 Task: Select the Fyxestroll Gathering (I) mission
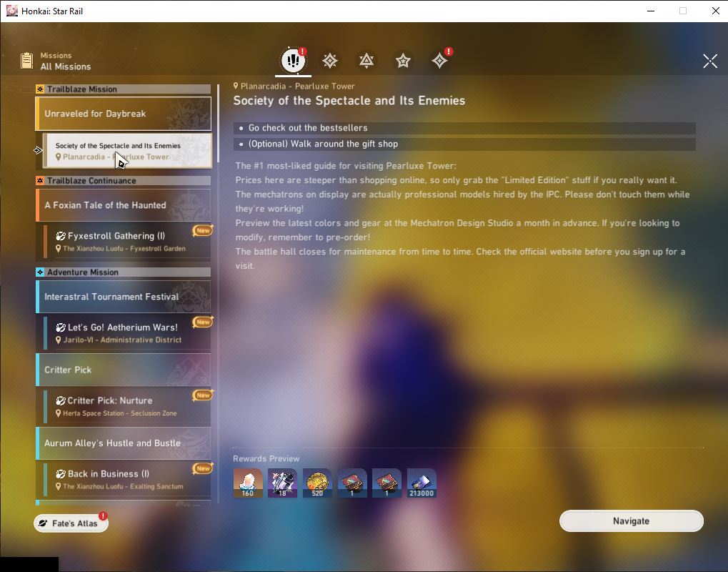[x=127, y=242]
